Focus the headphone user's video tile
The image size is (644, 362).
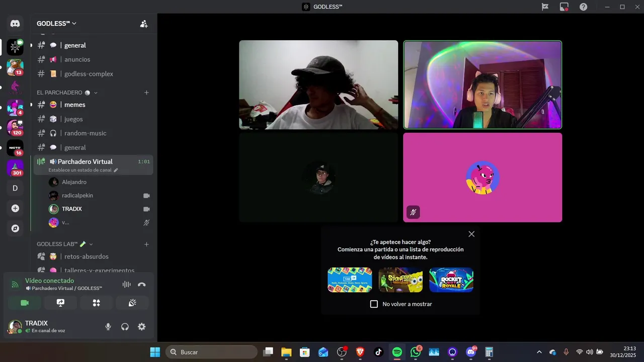pos(482,85)
